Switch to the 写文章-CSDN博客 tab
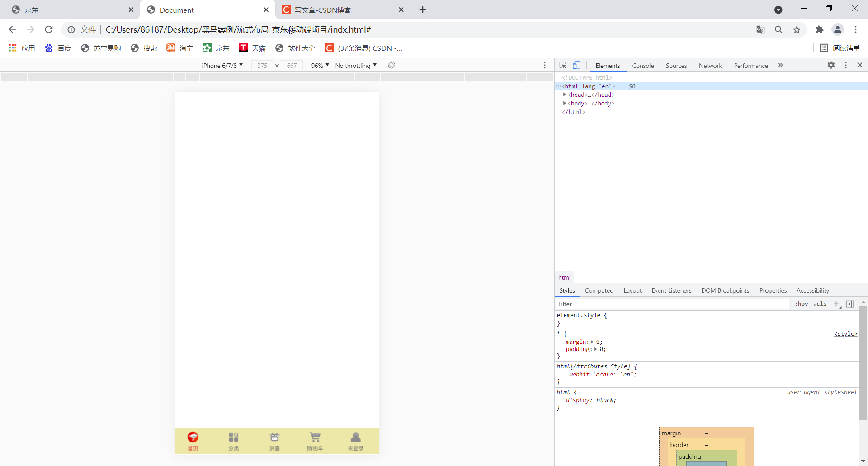868x466 pixels. (341, 10)
